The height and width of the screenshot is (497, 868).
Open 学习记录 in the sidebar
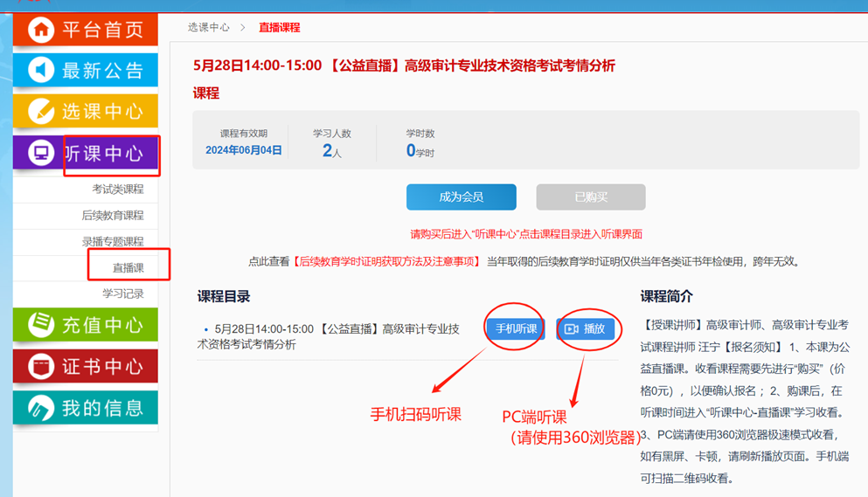(123, 293)
